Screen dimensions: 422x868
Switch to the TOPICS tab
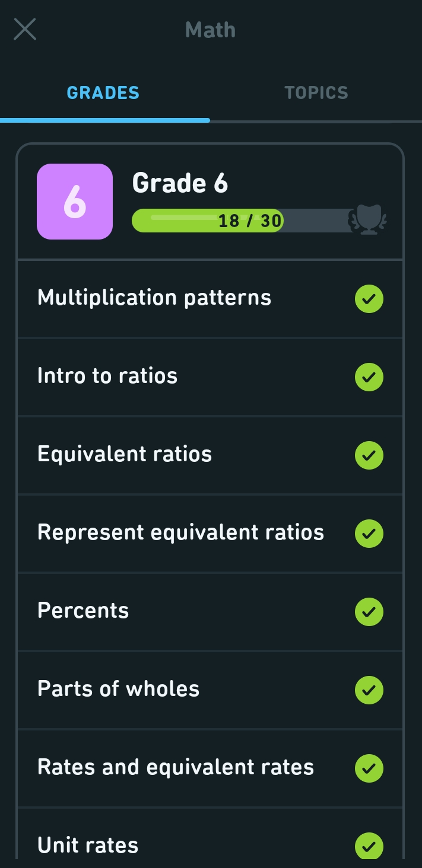click(x=316, y=92)
